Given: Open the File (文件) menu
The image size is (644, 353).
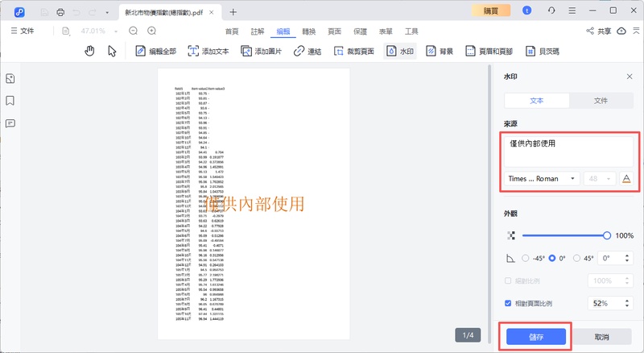Looking at the screenshot, I should pyautogui.click(x=23, y=31).
